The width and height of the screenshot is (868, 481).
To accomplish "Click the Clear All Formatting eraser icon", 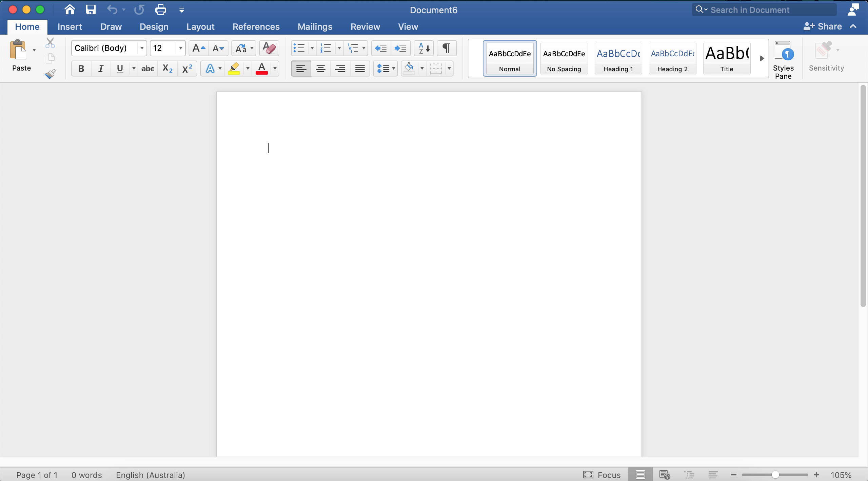I will 269,48.
